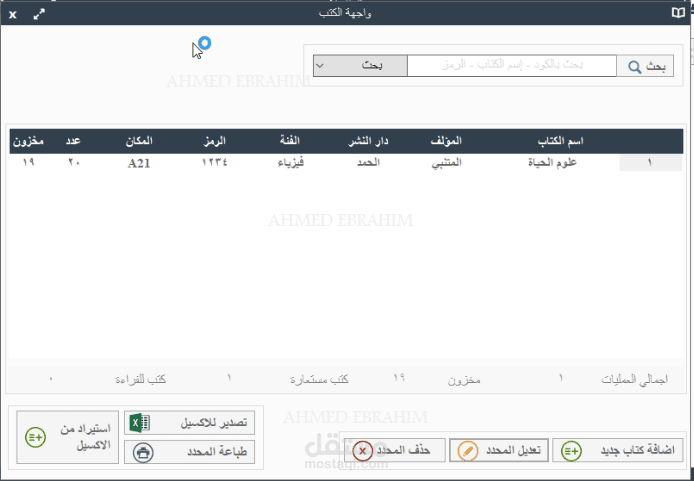Image resolution: width=694 pixels, height=481 pixels.
Task: Click اضافة كتاب جديد button label
Action: point(637,450)
